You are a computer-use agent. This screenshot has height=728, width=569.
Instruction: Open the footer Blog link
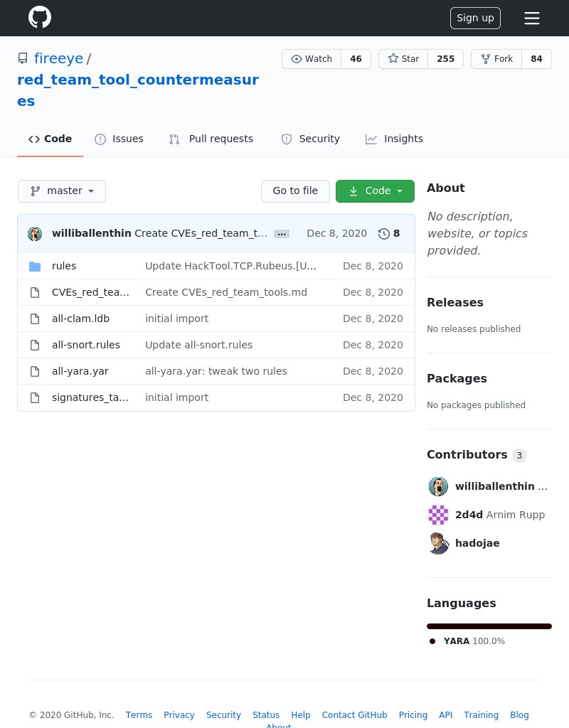click(x=519, y=715)
